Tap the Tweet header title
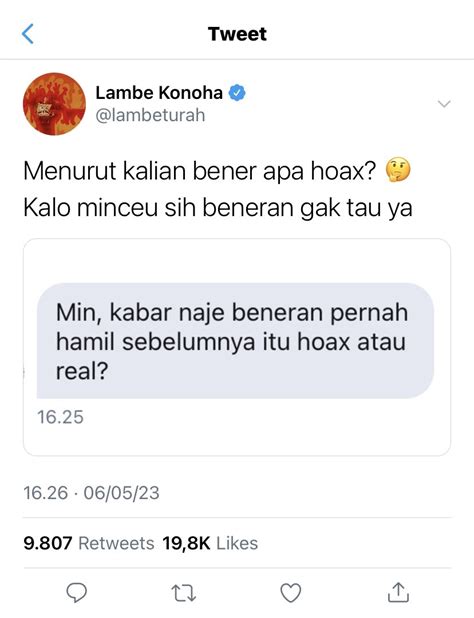The image size is (474, 618). tap(237, 34)
